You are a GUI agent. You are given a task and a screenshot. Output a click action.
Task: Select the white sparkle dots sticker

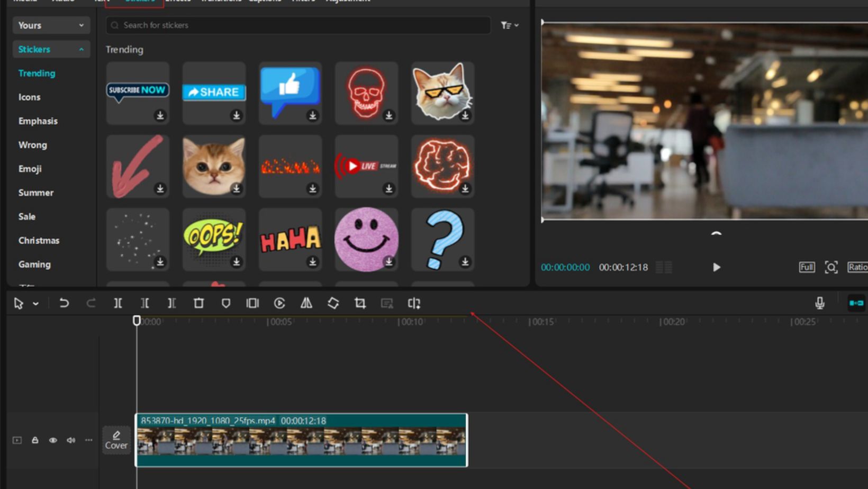pos(138,239)
